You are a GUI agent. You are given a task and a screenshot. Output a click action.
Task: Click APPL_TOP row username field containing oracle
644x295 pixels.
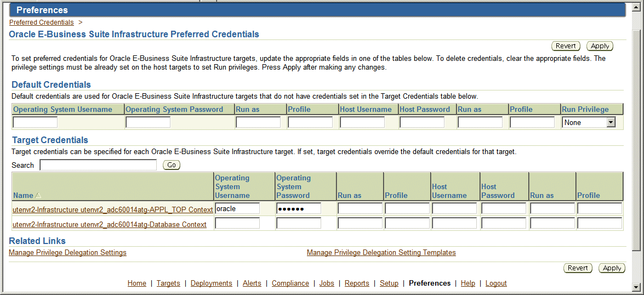(x=237, y=208)
